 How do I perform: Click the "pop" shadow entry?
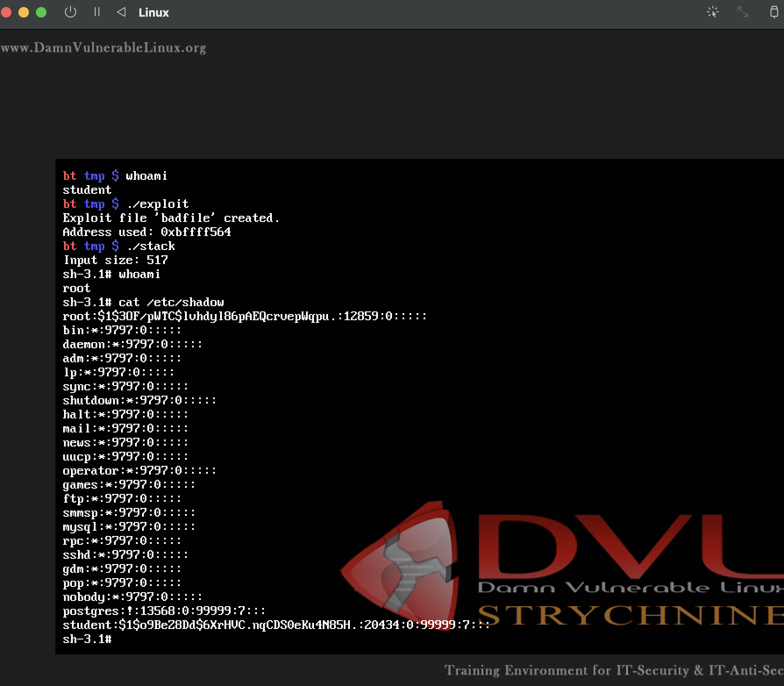point(122,583)
